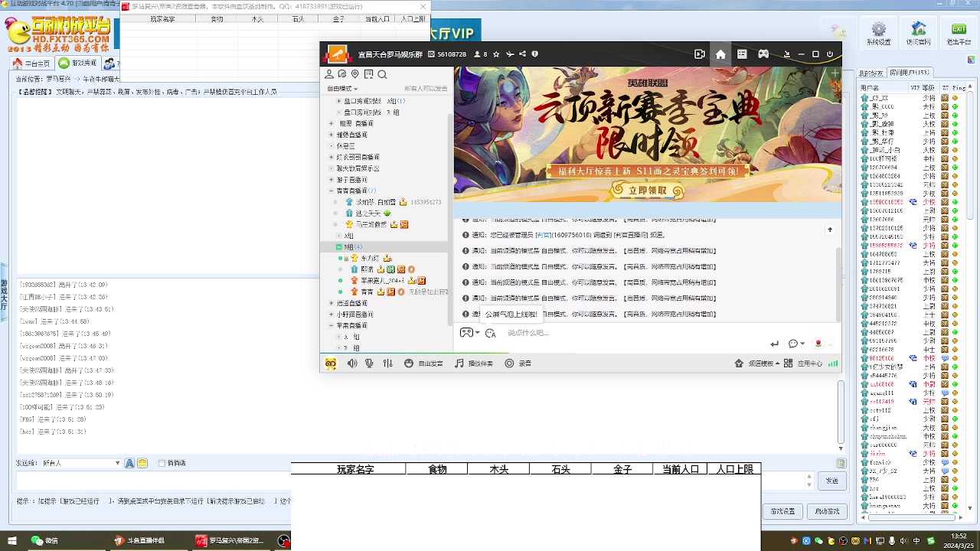980x551 pixels.
Task: Go to the YY channel home icon
Action: 720,54
